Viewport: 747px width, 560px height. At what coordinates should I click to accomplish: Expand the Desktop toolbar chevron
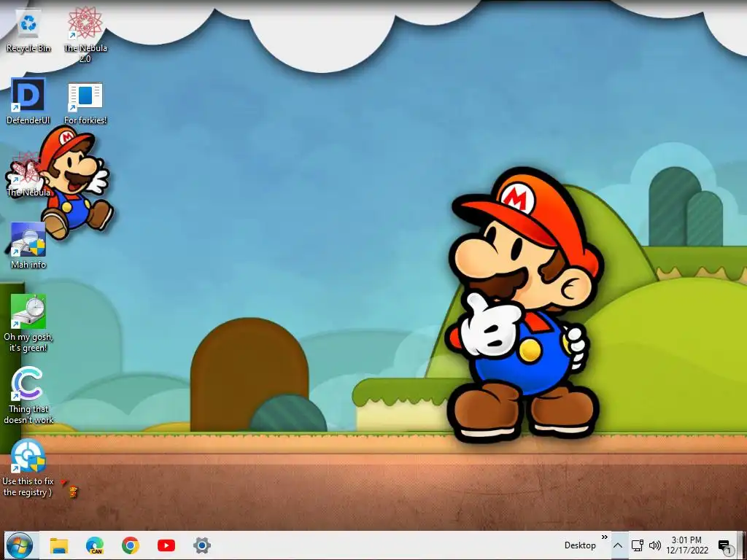pyautogui.click(x=605, y=537)
